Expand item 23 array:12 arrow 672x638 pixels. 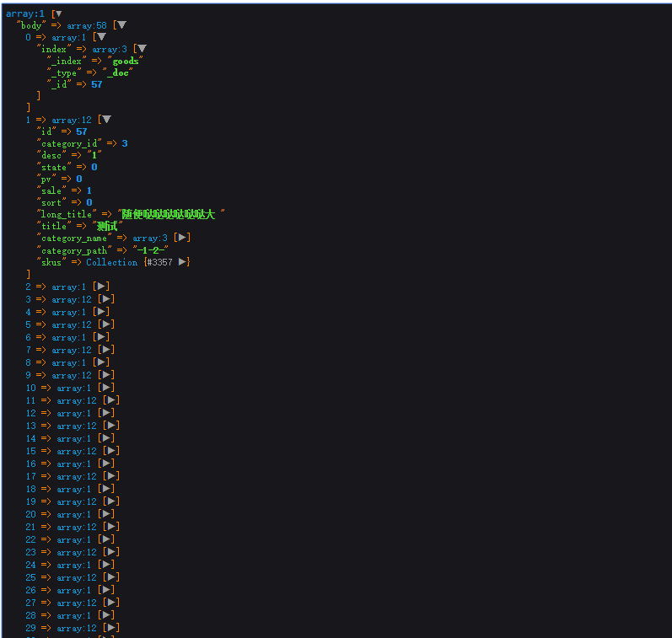(112, 552)
